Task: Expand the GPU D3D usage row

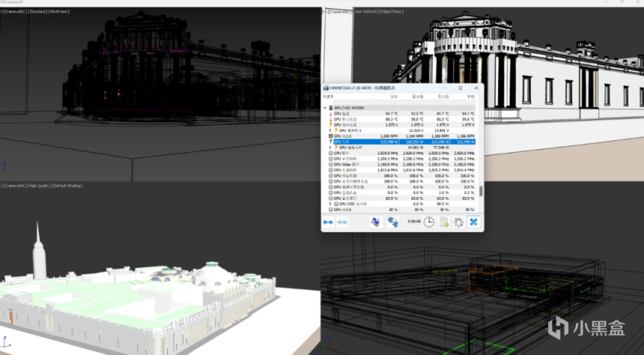Action: [330, 204]
